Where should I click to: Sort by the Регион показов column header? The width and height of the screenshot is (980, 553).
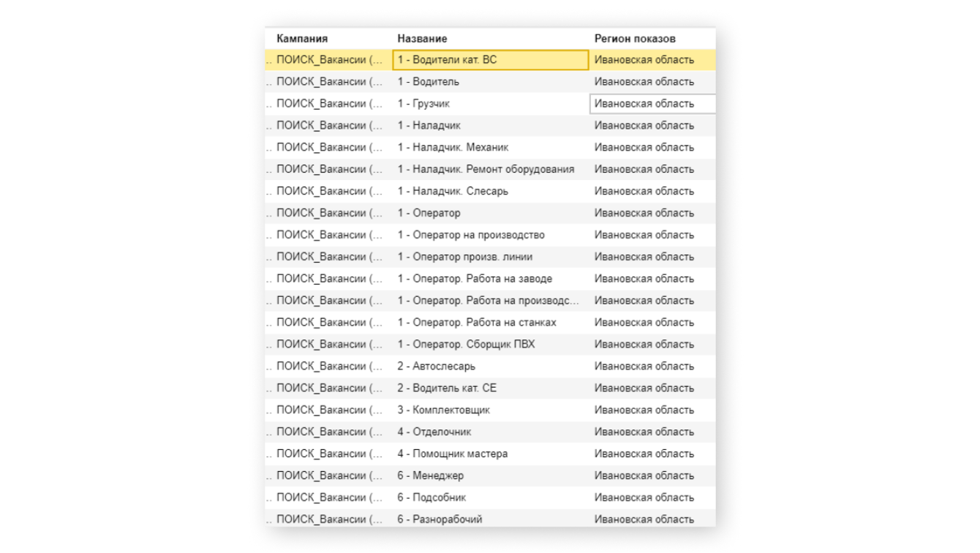tap(635, 38)
